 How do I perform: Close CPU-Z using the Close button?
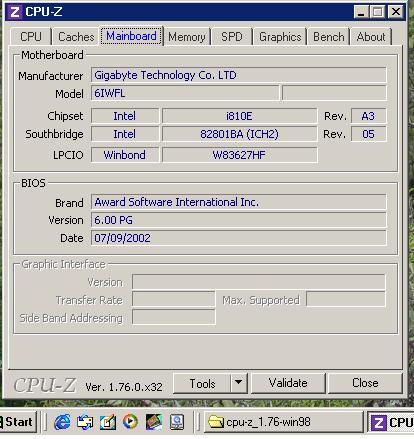coord(365,383)
